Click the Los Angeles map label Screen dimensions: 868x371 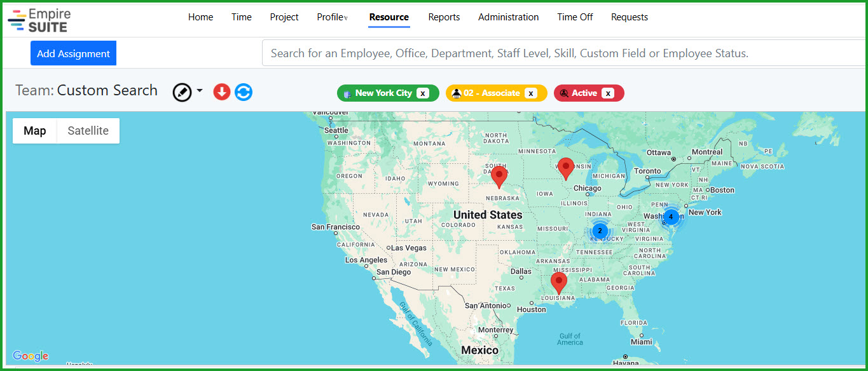[x=366, y=260]
